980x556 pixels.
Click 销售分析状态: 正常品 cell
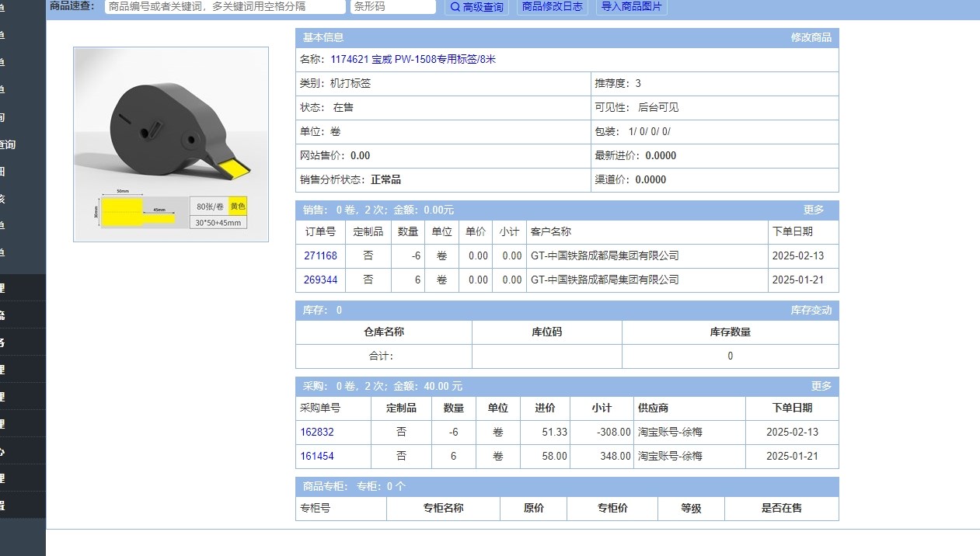(x=443, y=179)
